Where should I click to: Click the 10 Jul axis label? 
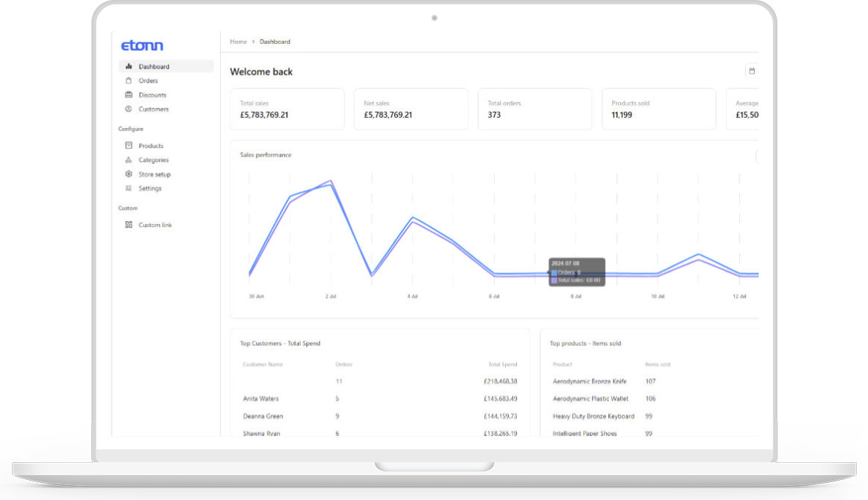658,297
